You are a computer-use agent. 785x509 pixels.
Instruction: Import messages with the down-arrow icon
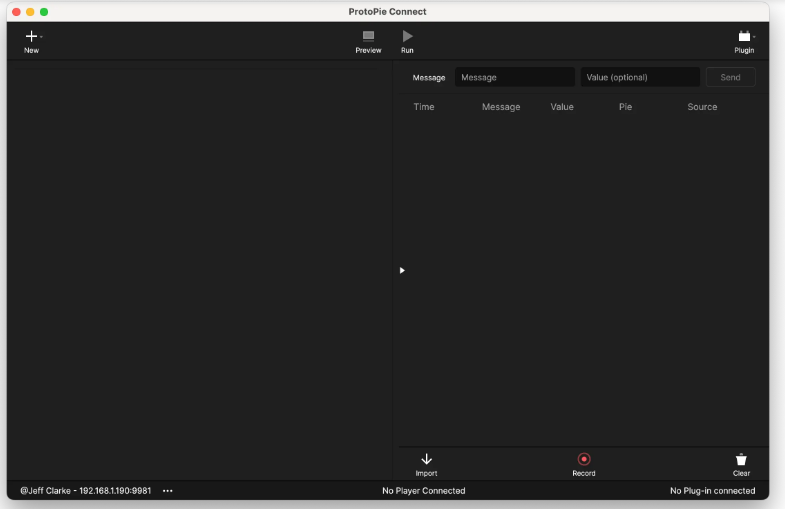click(x=427, y=459)
